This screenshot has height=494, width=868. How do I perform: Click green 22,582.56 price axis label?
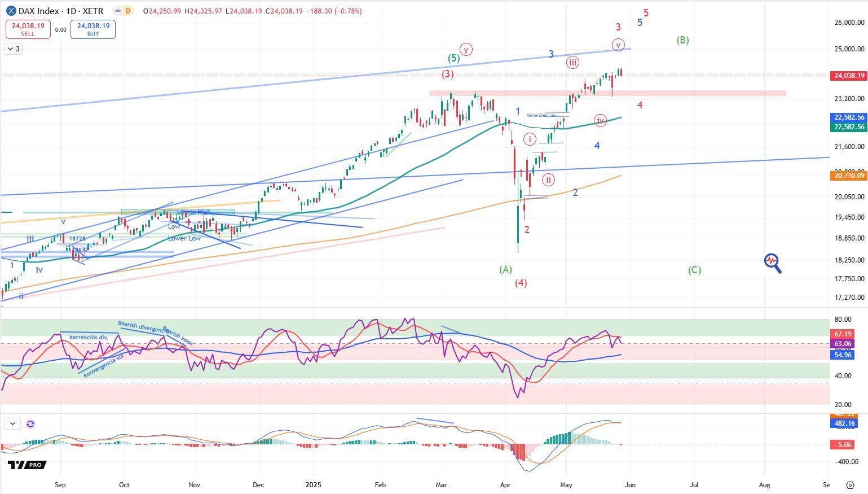tap(849, 127)
